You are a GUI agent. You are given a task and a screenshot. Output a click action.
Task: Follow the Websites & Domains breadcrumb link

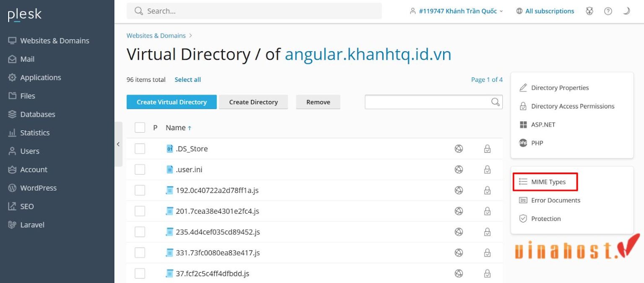[156, 36]
